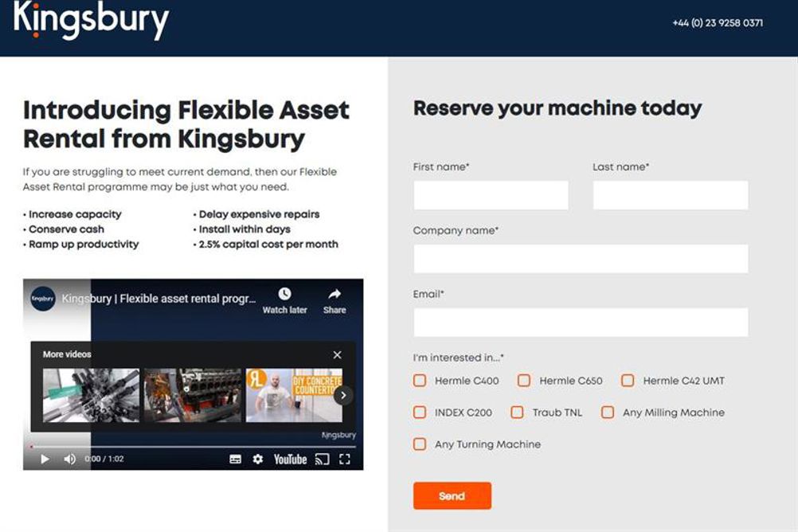
Task: Check the Traub TNL checkbox
Action: [517, 413]
